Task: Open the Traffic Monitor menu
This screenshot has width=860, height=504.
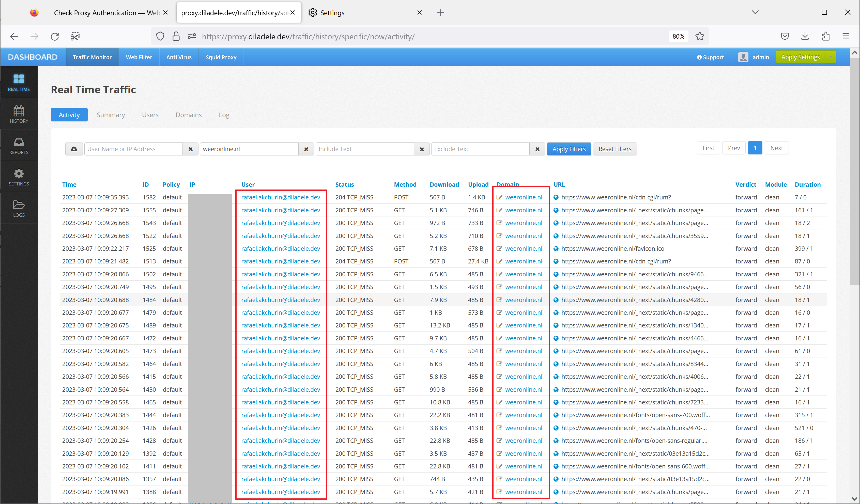Action: point(92,57)
